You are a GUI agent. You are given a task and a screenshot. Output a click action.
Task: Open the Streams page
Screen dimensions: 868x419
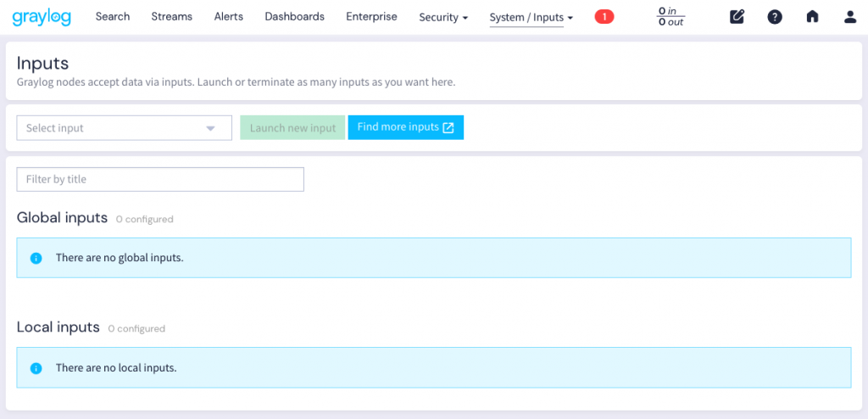tap(171, 17)
